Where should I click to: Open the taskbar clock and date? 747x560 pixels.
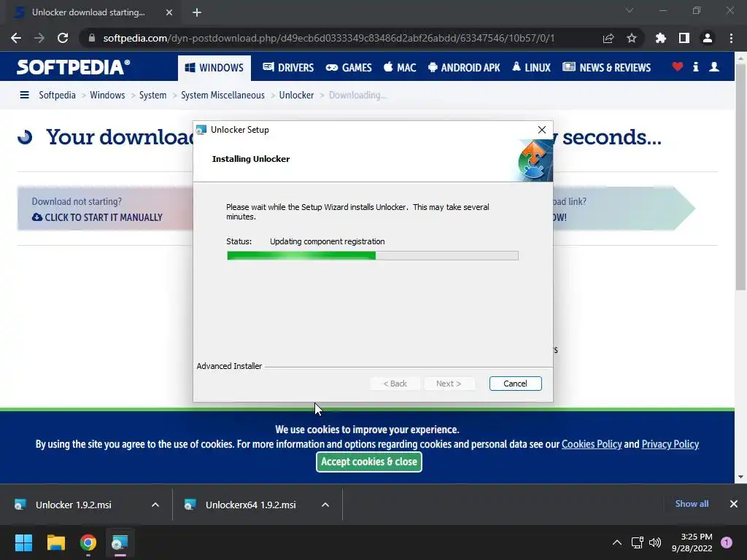click(x=692, y=542)
